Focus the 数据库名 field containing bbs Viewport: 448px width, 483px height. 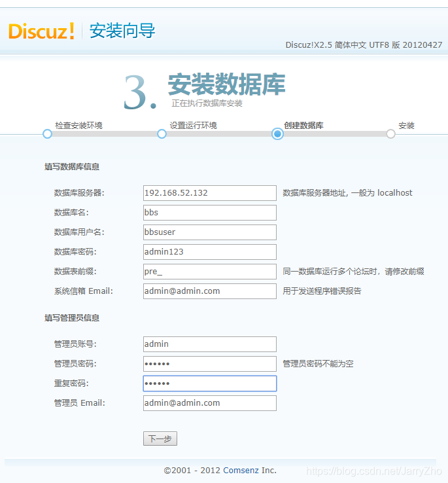point(210,213)
